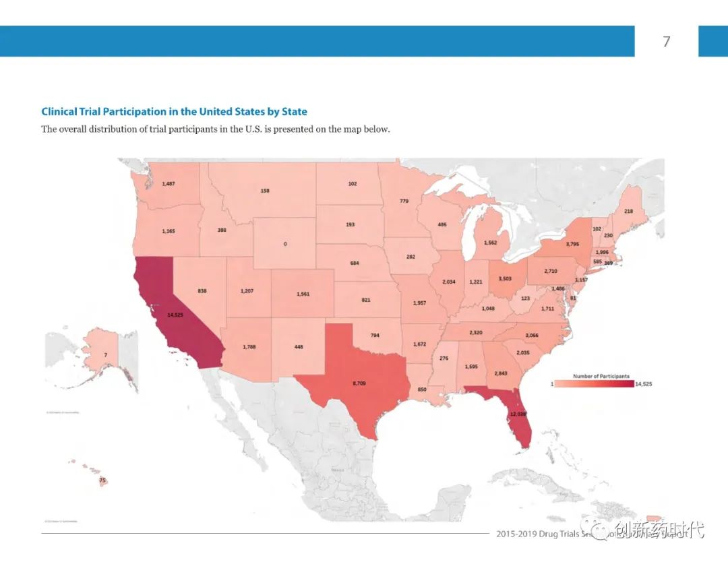Select Georgia labeled 2,843

500,373
